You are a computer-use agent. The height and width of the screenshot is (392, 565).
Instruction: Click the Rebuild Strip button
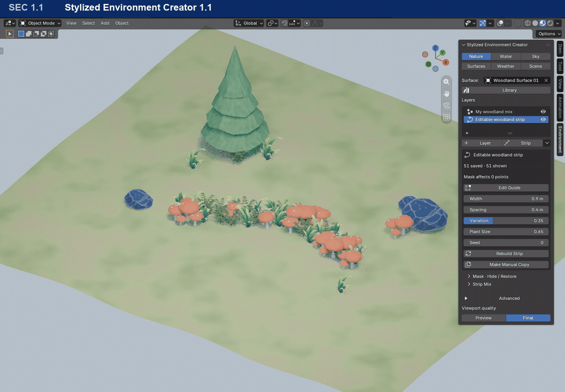tap(506, 253)
